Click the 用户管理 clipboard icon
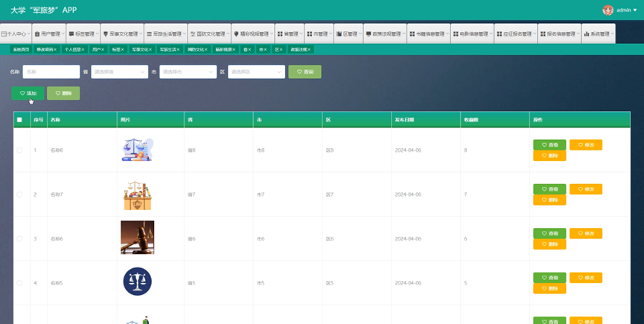 tap(37, 34)
